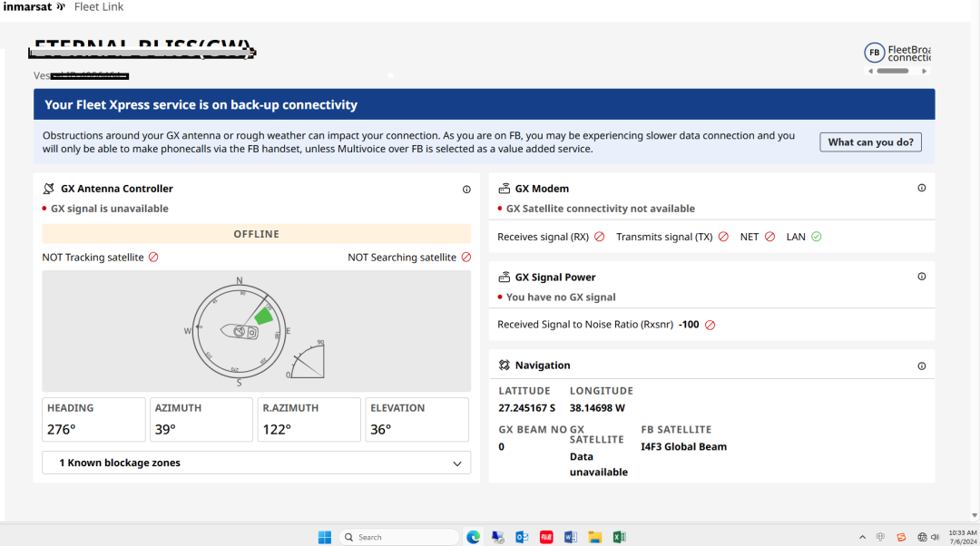Screen dimensions: 980x546
Task: Click the Rxsnr -100 warning icon
Action: click(710, 325)
